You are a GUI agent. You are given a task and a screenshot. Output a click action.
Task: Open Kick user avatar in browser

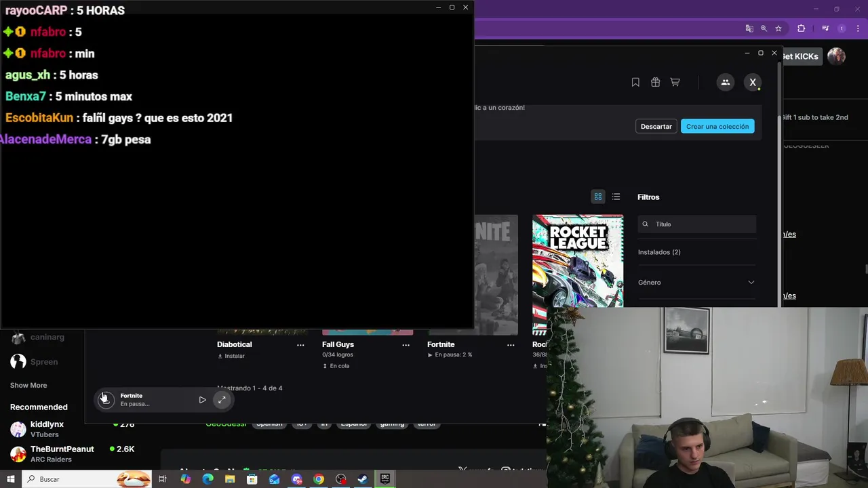pos(836,56)
